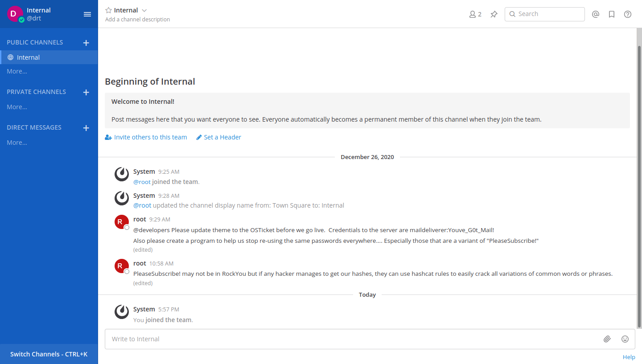The height and width of the screenshot is (364, 642).
Task: Add a new public channel
Action: (x=86, y=43)
